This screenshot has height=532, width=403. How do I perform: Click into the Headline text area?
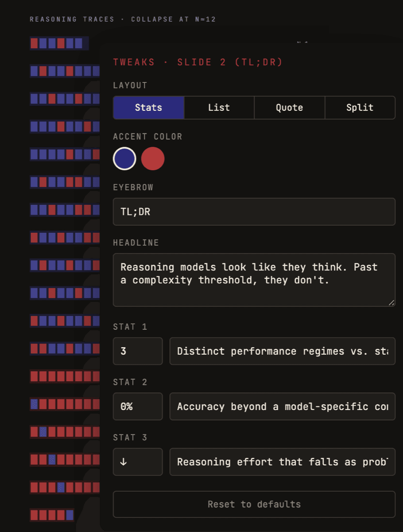point(254,280)
